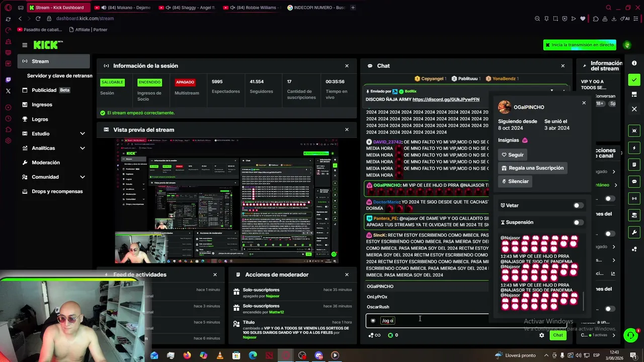Open Firefox from the taskbar
644x362 pixels.
click(x=187, y=355)
